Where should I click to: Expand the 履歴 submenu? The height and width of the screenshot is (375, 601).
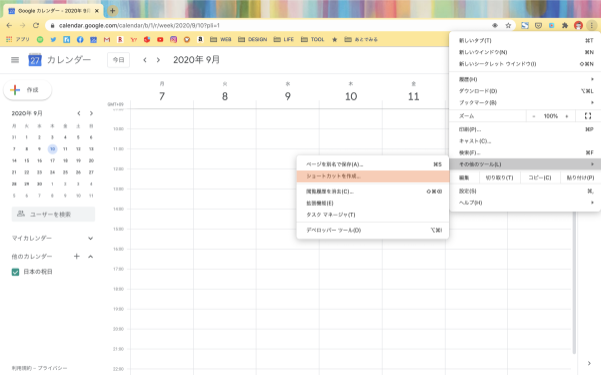(x=525, y=79)
